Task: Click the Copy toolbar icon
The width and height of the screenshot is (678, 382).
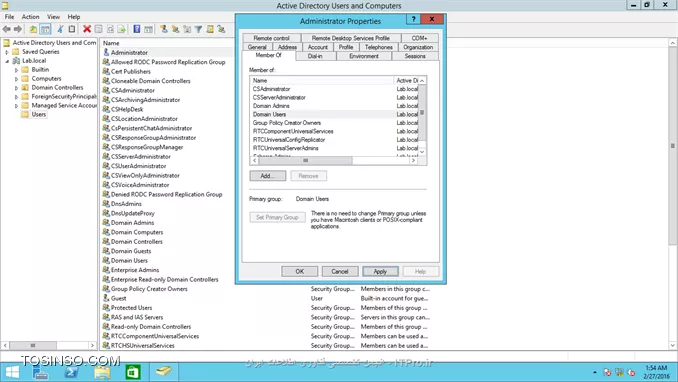Action: coord(72,29)
